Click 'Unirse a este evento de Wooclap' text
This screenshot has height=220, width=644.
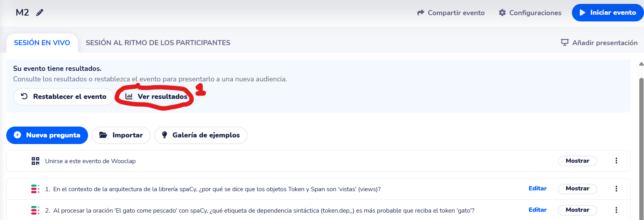tap(90, 161)
